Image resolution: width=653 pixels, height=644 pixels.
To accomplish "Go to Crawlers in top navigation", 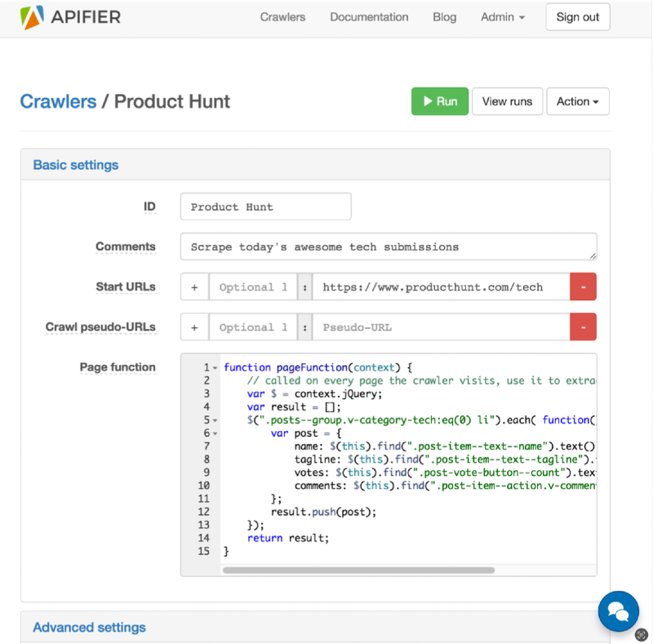I will (x=282, y=17).
